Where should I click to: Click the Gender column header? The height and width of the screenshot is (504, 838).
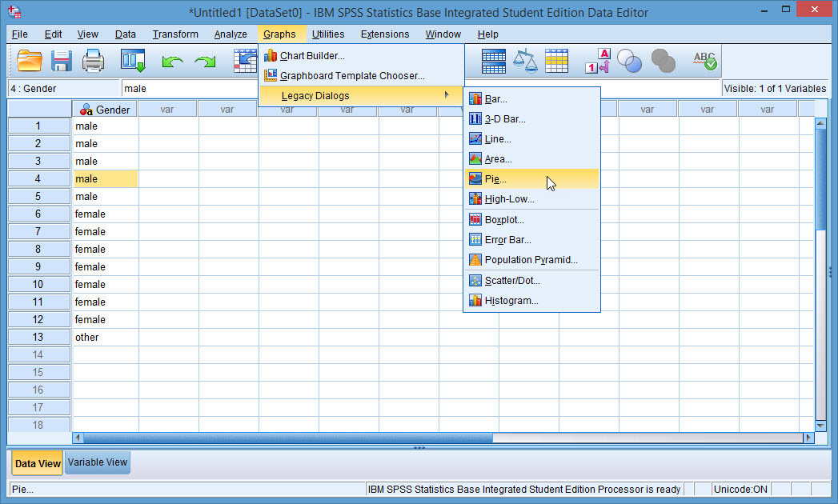(x=106, y=110)
